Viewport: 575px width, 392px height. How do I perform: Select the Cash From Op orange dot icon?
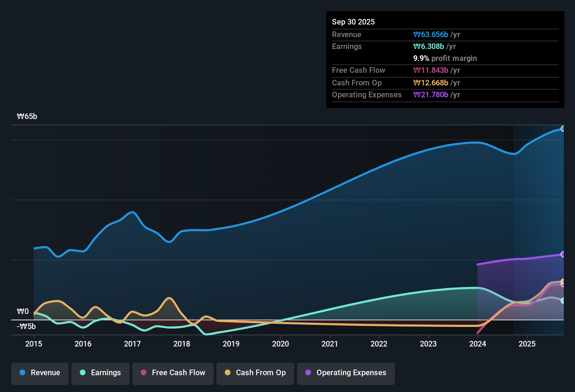pos(227,373)
